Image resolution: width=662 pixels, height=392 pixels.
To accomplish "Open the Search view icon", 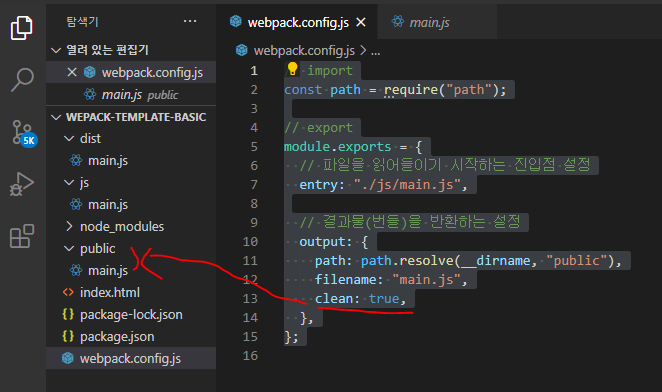I will click(x=22, y=79).
